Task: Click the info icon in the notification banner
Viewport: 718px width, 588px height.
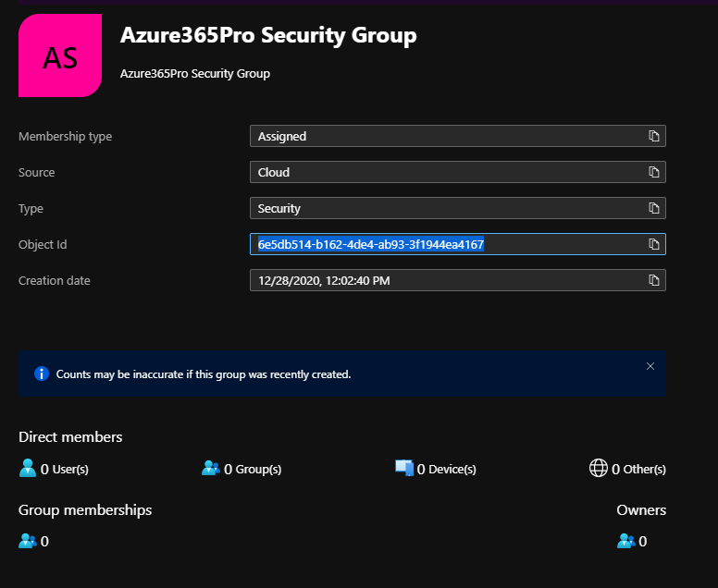Action: point(42,374)
